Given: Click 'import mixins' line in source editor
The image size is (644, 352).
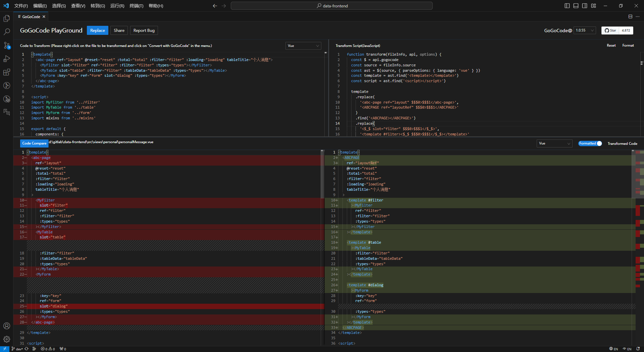Looking at the screenshot, I should [63, 118].
